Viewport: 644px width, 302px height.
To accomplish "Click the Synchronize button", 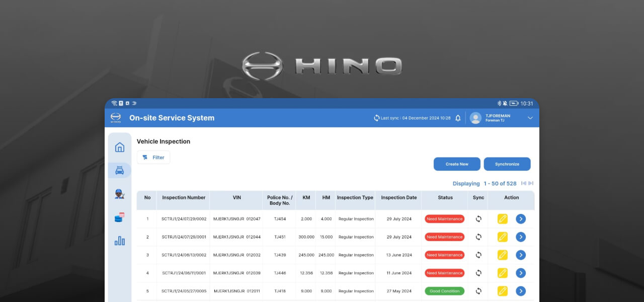I will [x=507, y=164].
